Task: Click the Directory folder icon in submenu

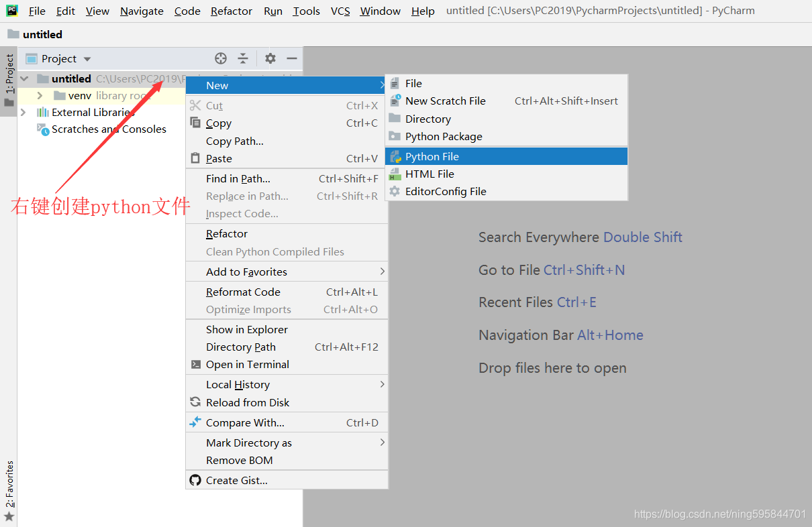Action: tap(395, 119)
